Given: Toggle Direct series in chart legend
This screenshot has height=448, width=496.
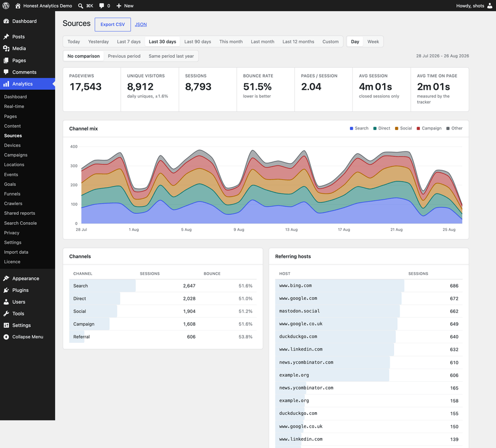Looking at the screenshot, I should tap(381, 128).
